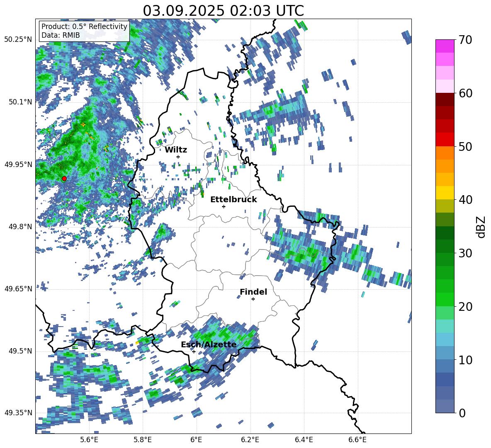Click the 60 tick label on colorbar

(x=465, y=93)
